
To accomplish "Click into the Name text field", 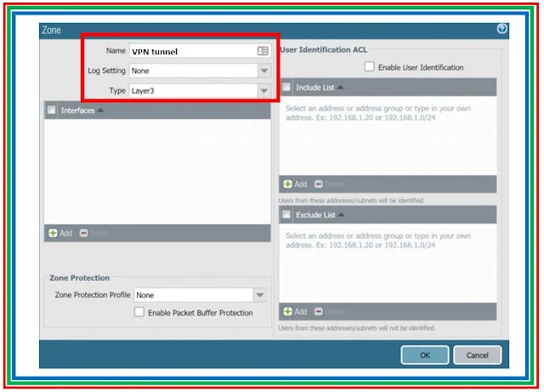I will click(191, 51).
